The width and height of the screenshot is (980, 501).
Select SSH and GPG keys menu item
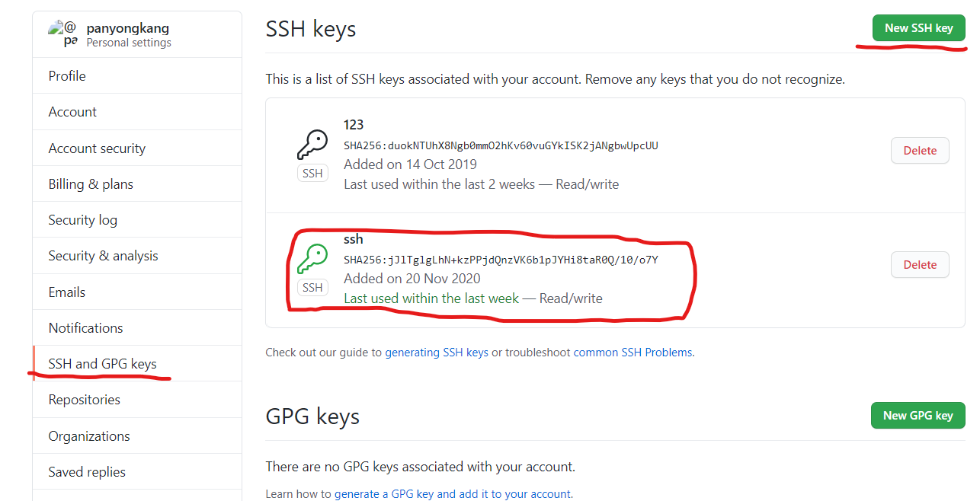[x=103, y=364]
